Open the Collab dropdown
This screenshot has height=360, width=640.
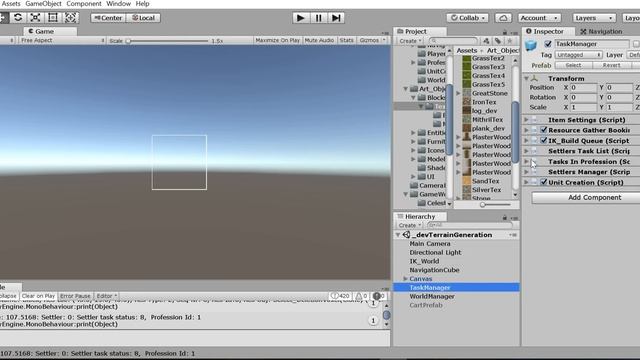(x=467, y=18)
